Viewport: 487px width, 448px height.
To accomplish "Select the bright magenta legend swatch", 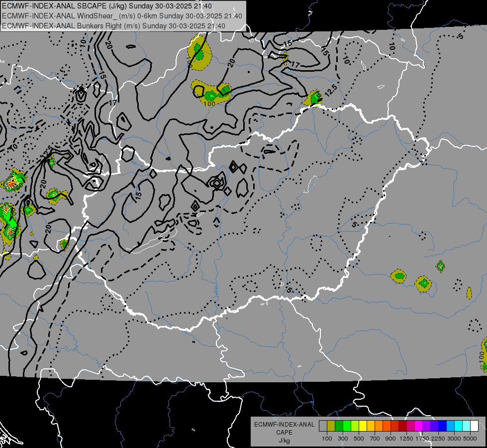I will (419, 426).
